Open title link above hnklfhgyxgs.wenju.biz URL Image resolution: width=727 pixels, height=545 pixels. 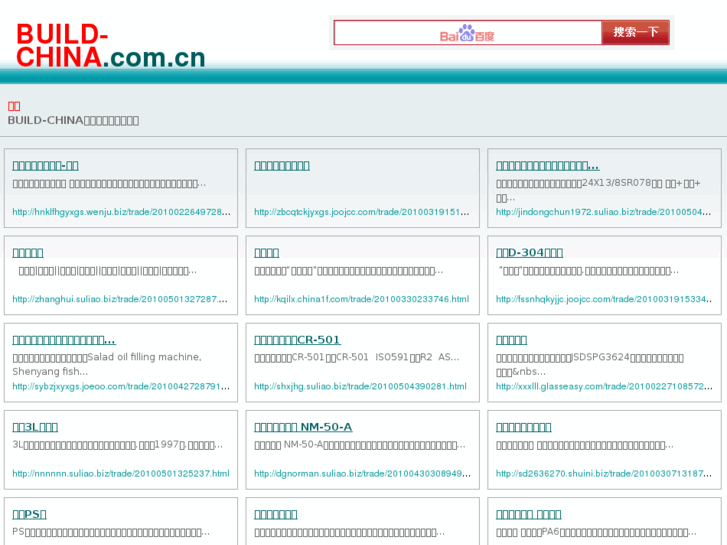pyautogui.click(x=45, y=166)
